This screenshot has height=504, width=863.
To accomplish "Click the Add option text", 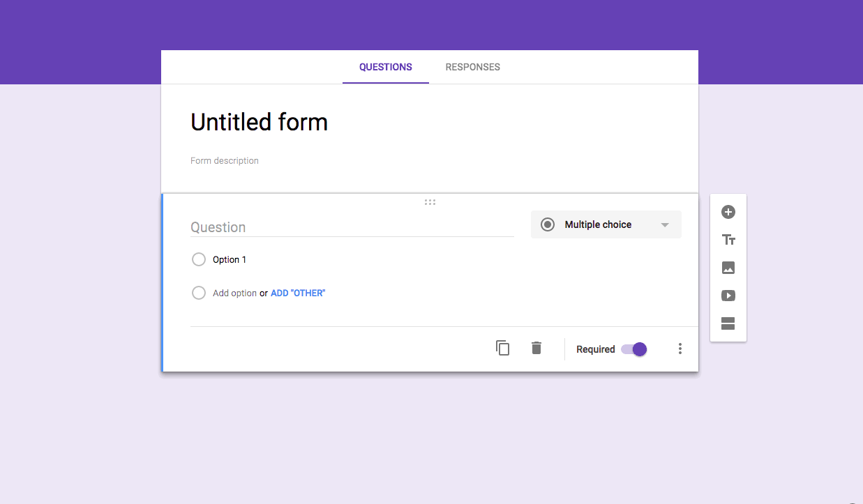I will [234, 293].
